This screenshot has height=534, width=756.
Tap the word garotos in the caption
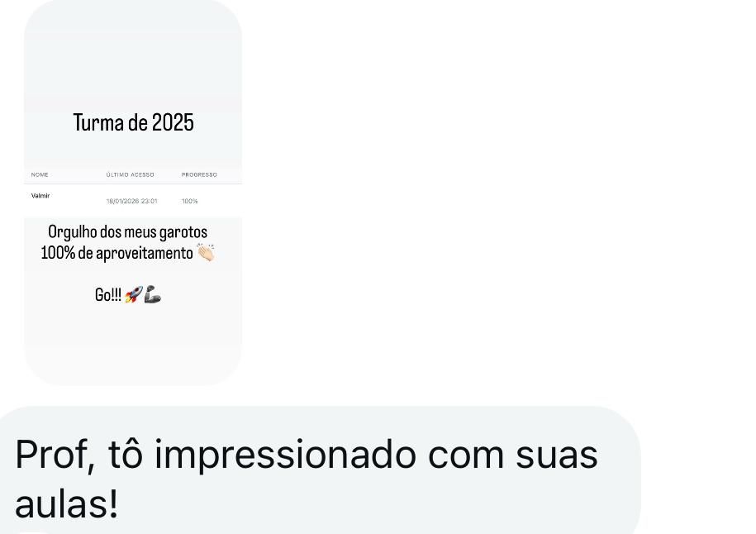(183, 232)
